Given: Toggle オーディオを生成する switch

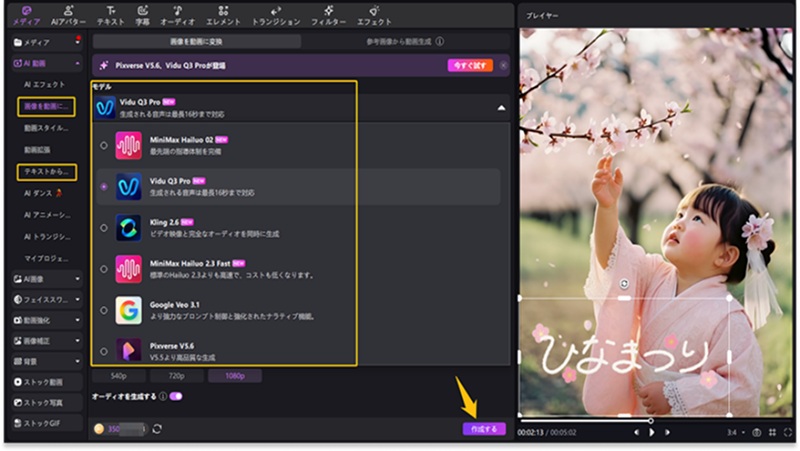Looking at the screenshot, I should click(176, 396).
